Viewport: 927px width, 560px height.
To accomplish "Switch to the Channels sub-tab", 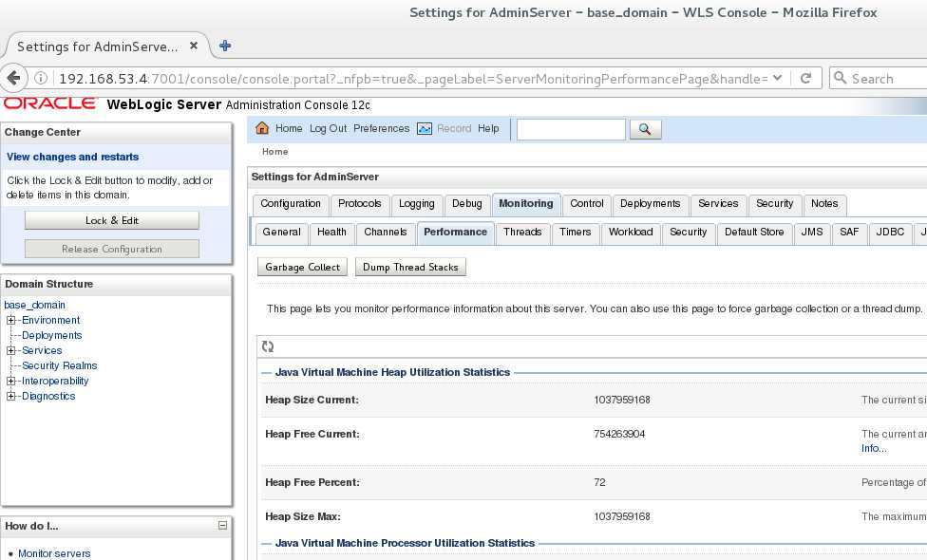I will pyautogui.click(x=385, y=233).
